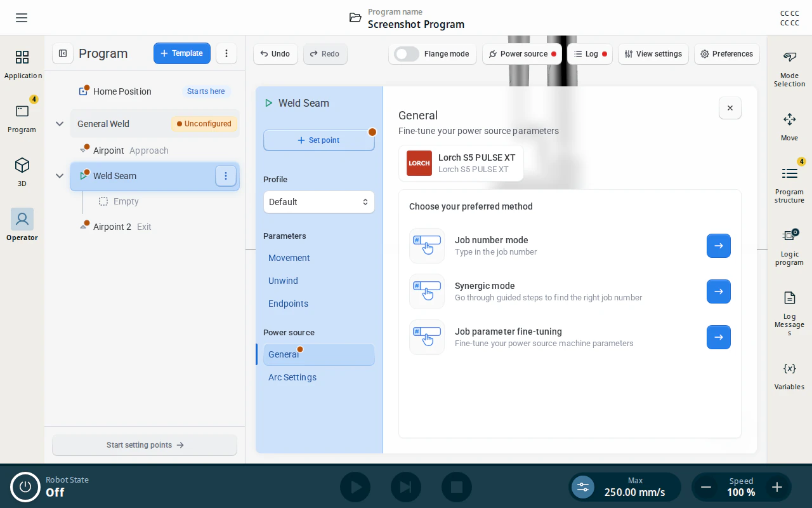Open the program folder icon
This screenshot has height=508, width=812.
tap(355, 18)
